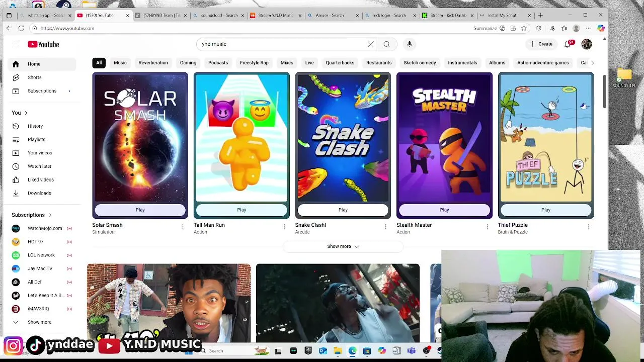Open Subscriptions in sidebar
644x362 pixels.
(42, 91)
